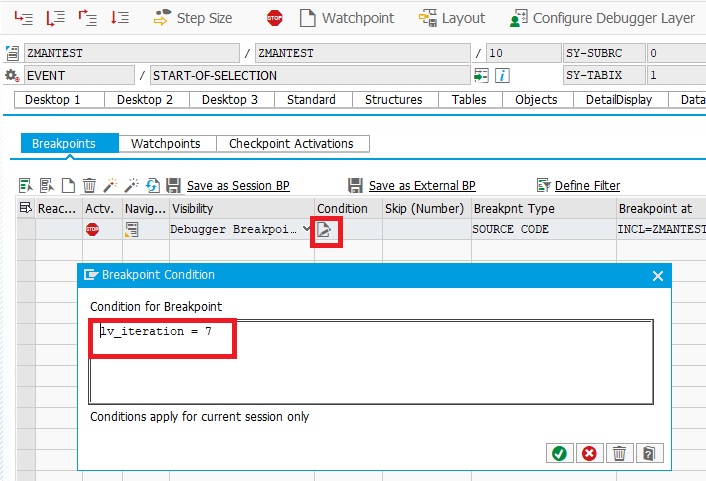Screen dimensions: 706x481
Task: Select the Checkpoint Activations subtab
Action: 291,143
